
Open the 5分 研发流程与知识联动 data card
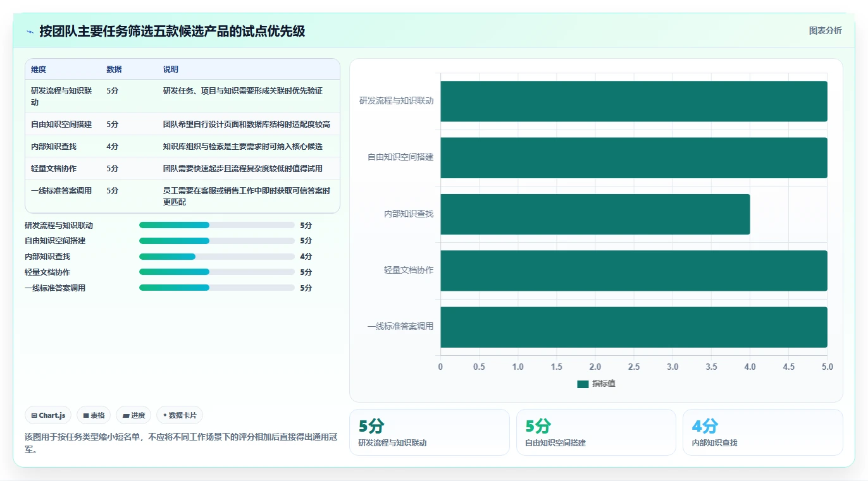click(429, 432)
